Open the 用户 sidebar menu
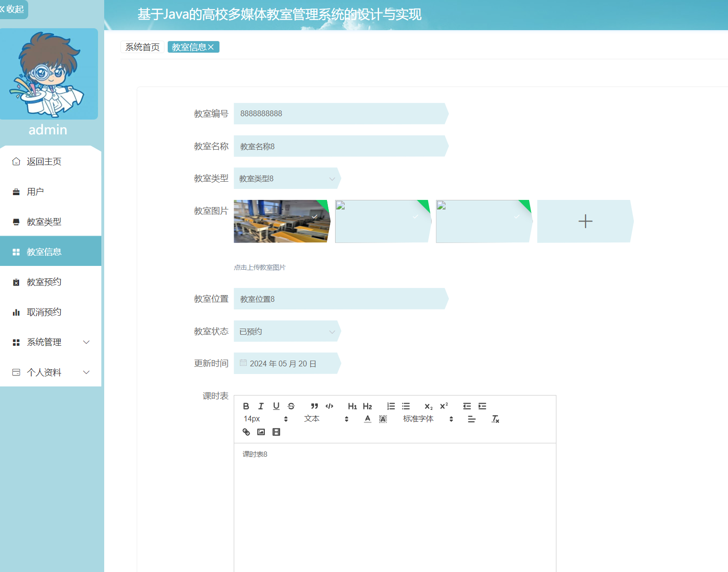Viewport: 728px width, 572px height. [x=51, y=192]
